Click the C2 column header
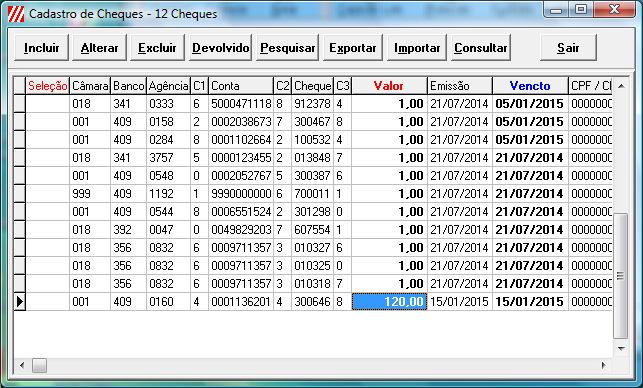643x388 pixels. pyautogui.click(x=283, y=86)
